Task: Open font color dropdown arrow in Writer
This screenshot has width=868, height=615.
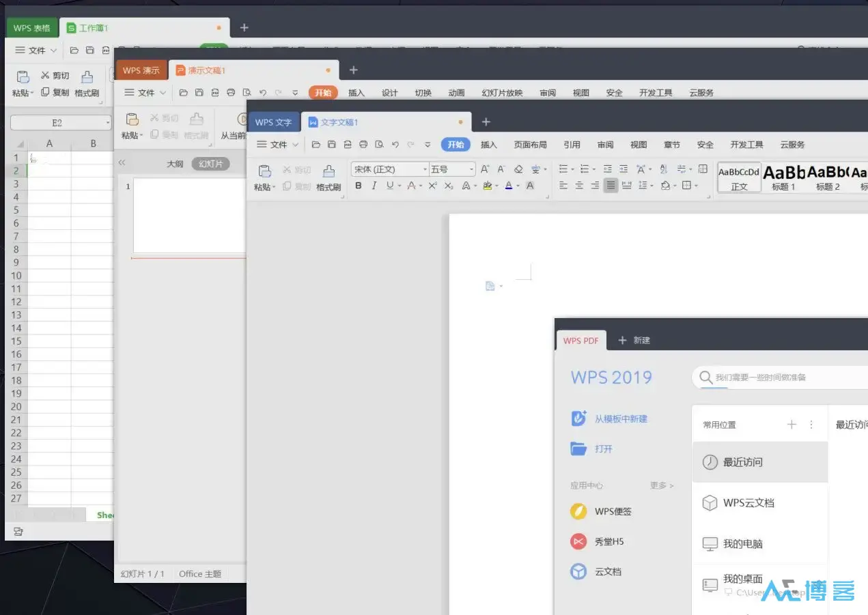Action: (x=518, y=186)
